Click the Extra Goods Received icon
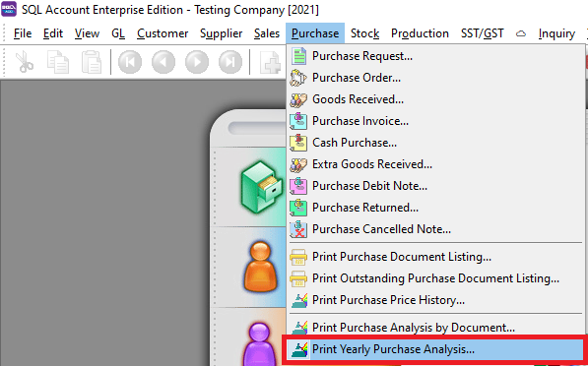Viewport: 588px width, 366px height. [x=298, y=164]
